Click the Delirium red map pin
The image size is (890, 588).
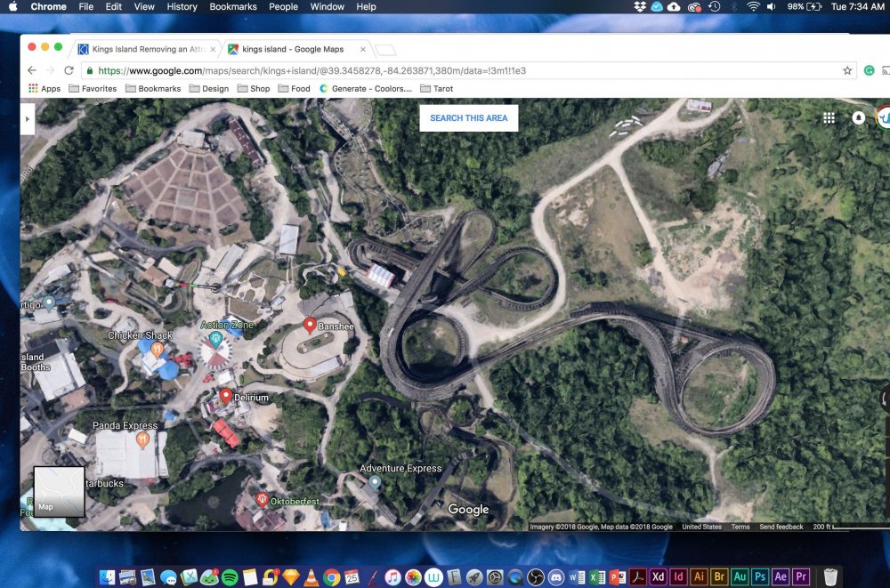click(226, 396)
